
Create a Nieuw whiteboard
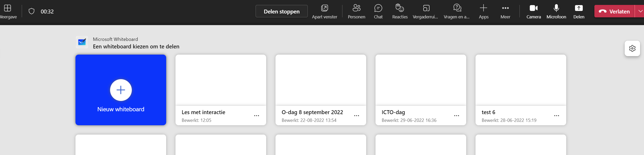coord(121,90)
